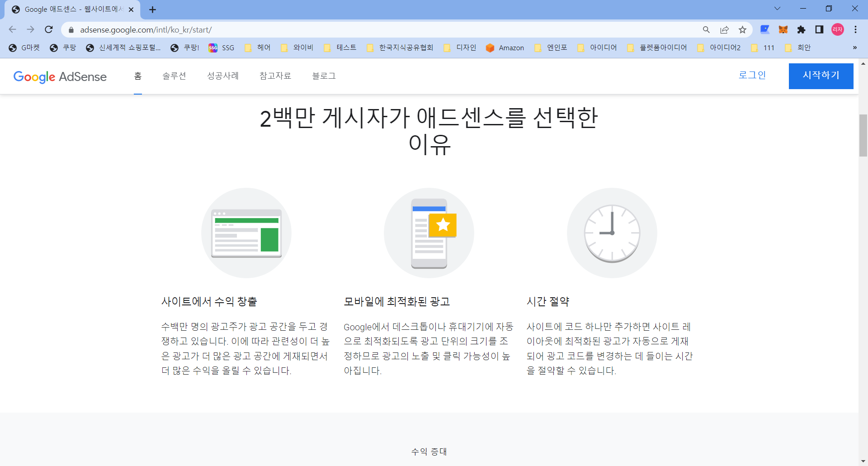
Task: Open the 플렛폼아이디어 bookmark folder
Action: [x=657, y=48]
